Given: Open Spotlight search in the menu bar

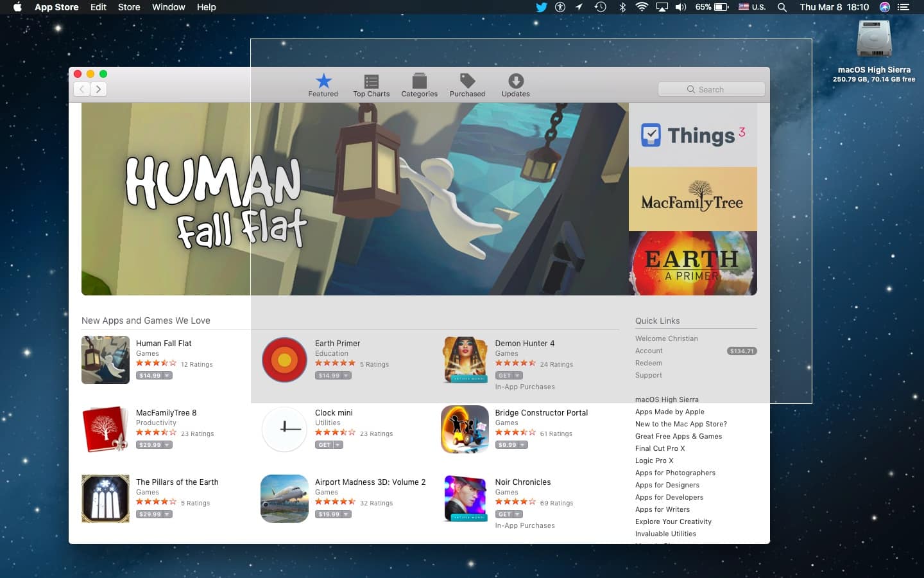Looking at the screenshot, I should tap(782, 7).
